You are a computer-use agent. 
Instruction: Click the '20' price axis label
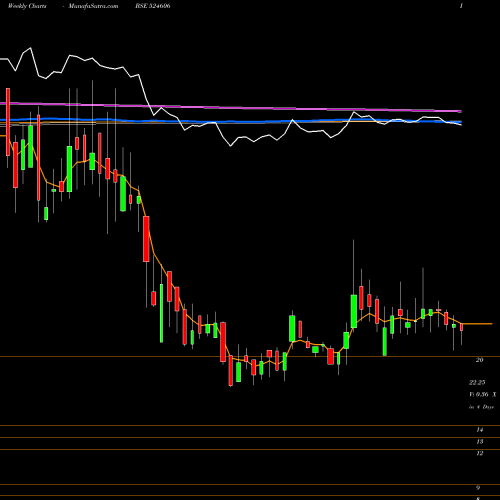(479, 360)
